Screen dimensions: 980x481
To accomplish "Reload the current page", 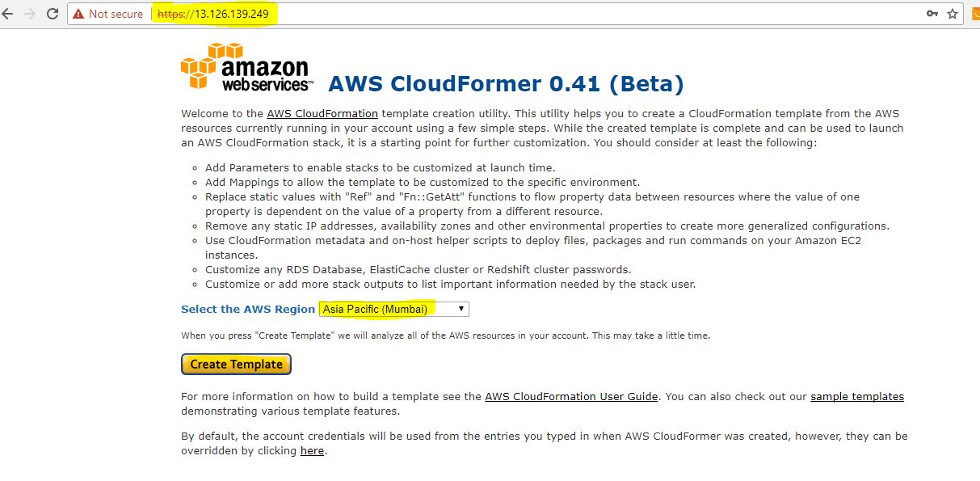I will coord(53,14).
